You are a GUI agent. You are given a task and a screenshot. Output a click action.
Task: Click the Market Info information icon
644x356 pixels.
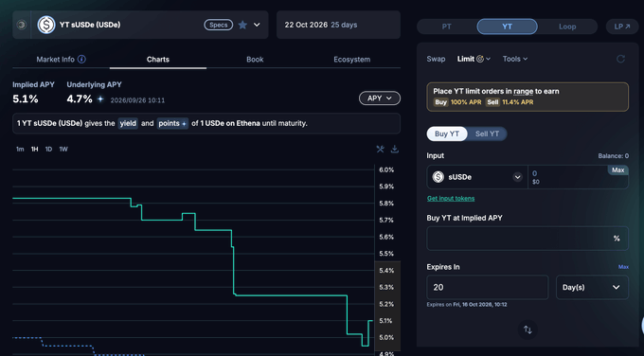[x=81, y=59]
